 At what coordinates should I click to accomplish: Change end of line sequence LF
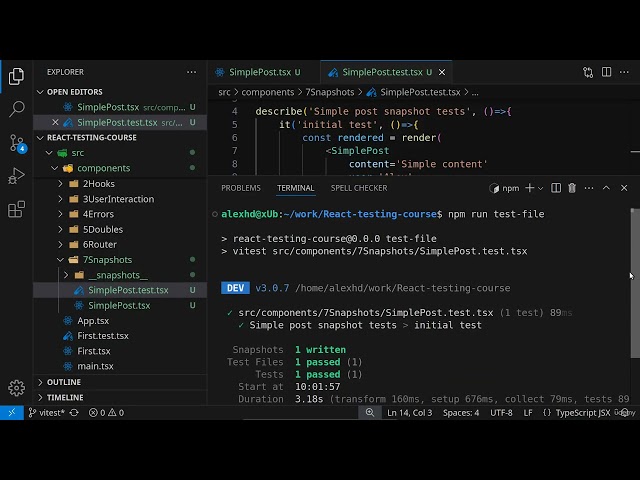point(528,413)
